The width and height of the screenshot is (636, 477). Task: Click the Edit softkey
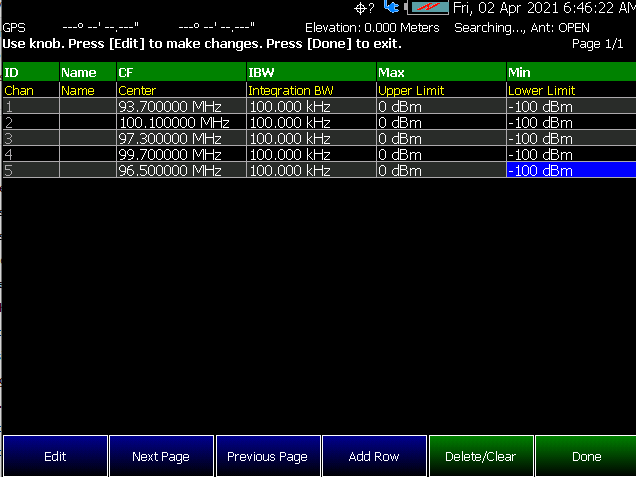coord(55,456)
